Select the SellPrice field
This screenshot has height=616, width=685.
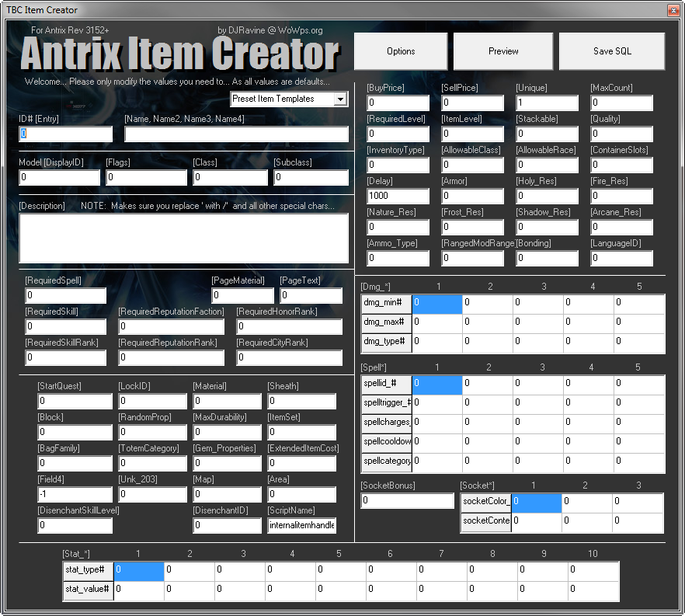[472, 103]
